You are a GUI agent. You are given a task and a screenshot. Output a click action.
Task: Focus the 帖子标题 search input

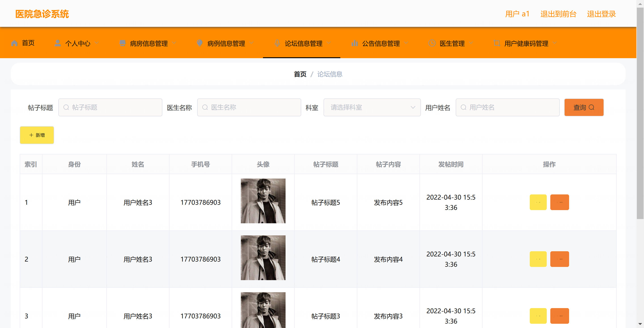click(110, 107)
